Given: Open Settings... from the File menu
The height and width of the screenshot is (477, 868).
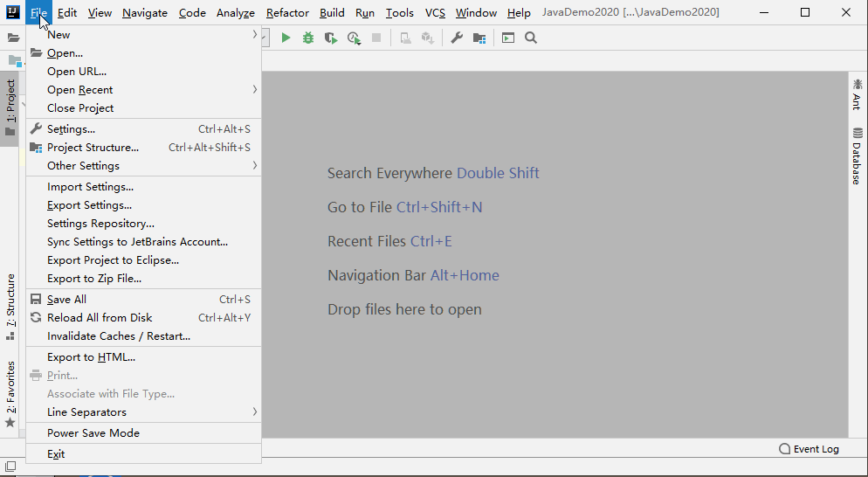Looking at the screenshot, I should [144, 129].
